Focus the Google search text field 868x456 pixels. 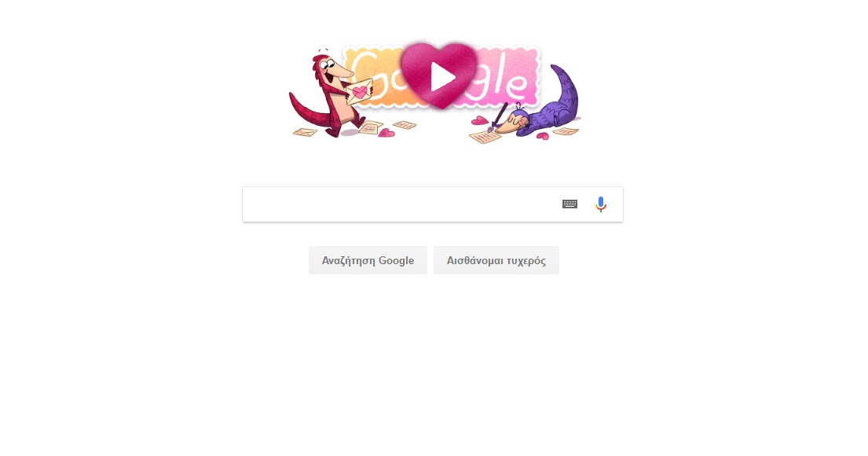click(401, 204)
